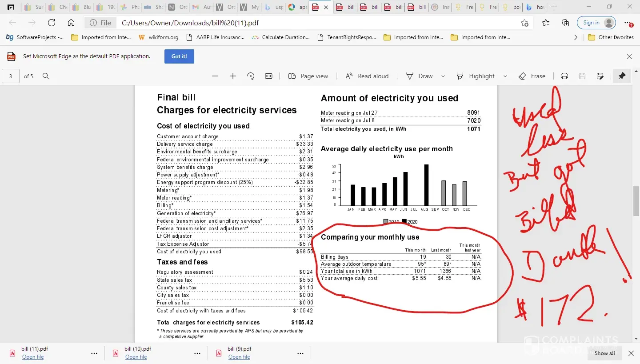Expand the Draw tool dropdown arrow
The width and height of the screenshot is (640, 364).
coord(443,76)
